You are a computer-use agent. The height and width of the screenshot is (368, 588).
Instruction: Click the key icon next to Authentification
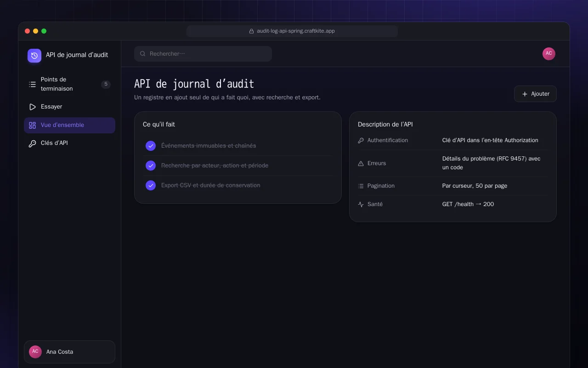(x=361, y=140)
